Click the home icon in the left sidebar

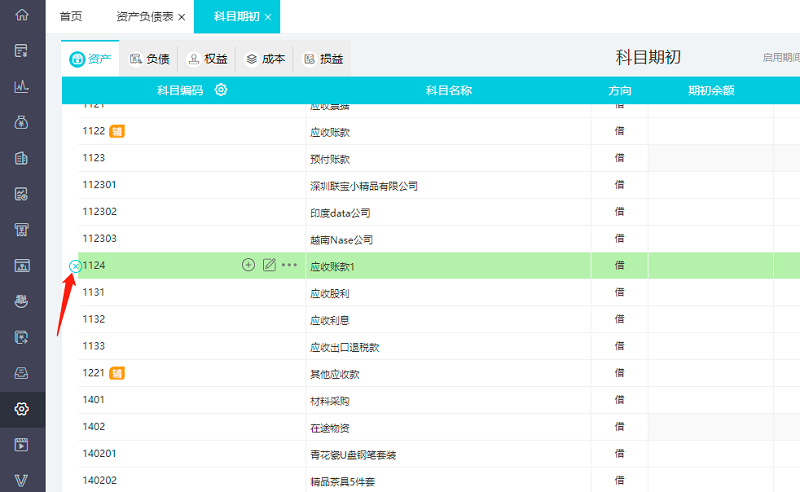(22, 16)
